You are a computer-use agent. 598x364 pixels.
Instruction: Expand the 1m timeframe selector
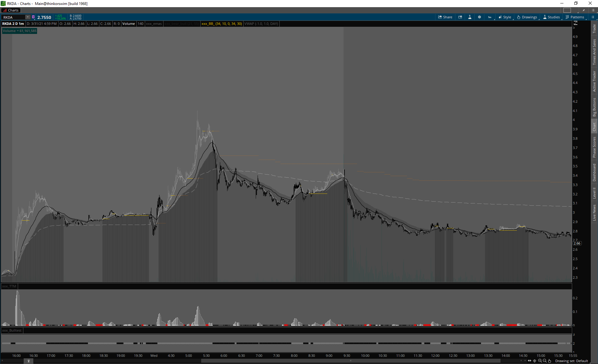490,17
